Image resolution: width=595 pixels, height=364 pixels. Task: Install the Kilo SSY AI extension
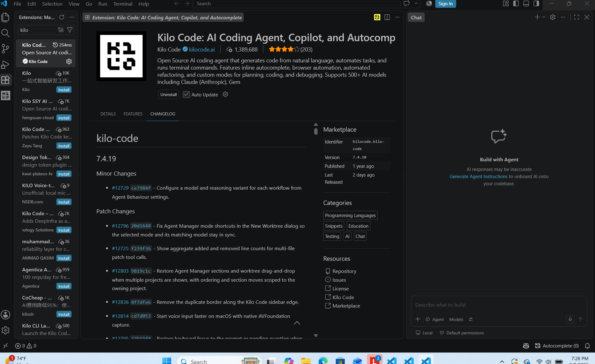(x=64, y=118)
